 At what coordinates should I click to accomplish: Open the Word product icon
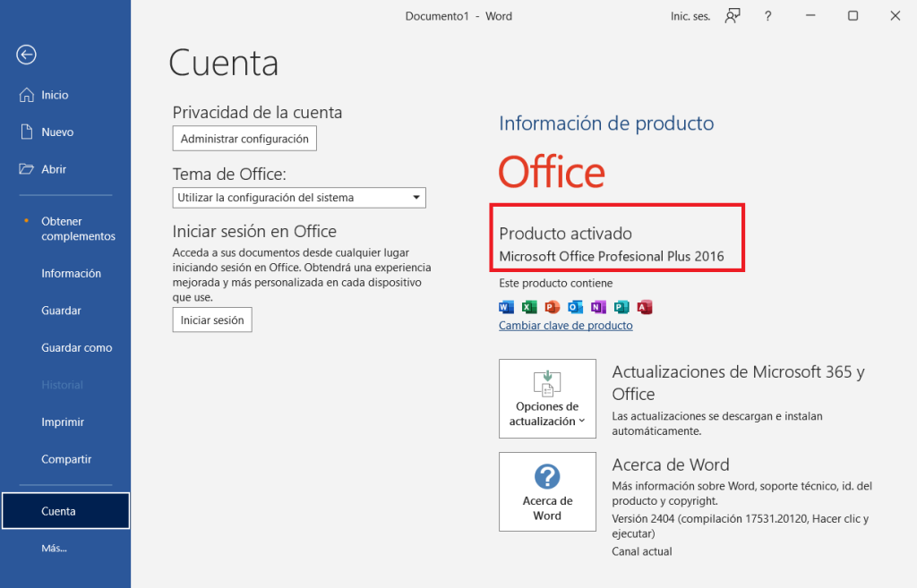pos(506,307)
